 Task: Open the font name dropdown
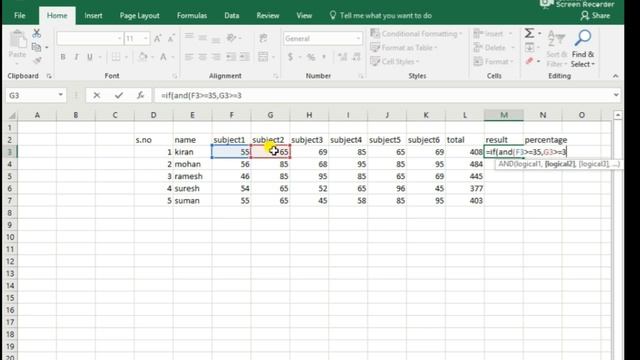click(x=120, y=39)
